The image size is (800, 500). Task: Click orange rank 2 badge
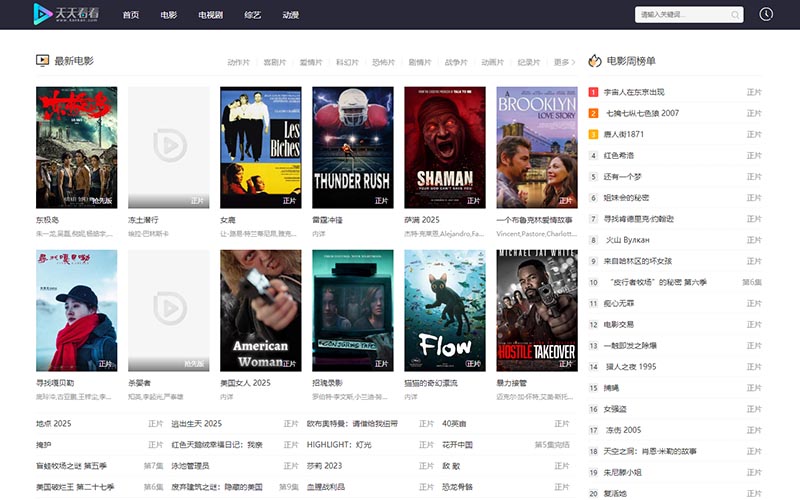(593, 113)
